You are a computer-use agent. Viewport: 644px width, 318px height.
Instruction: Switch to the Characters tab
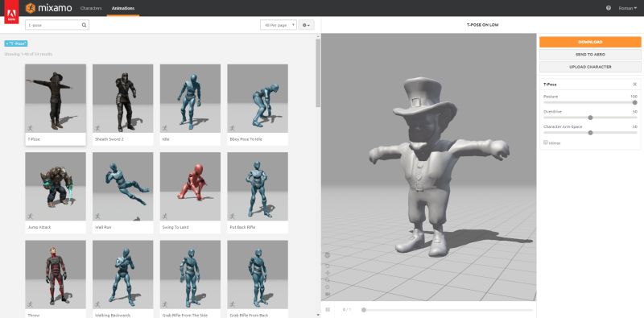pos(91,8)
